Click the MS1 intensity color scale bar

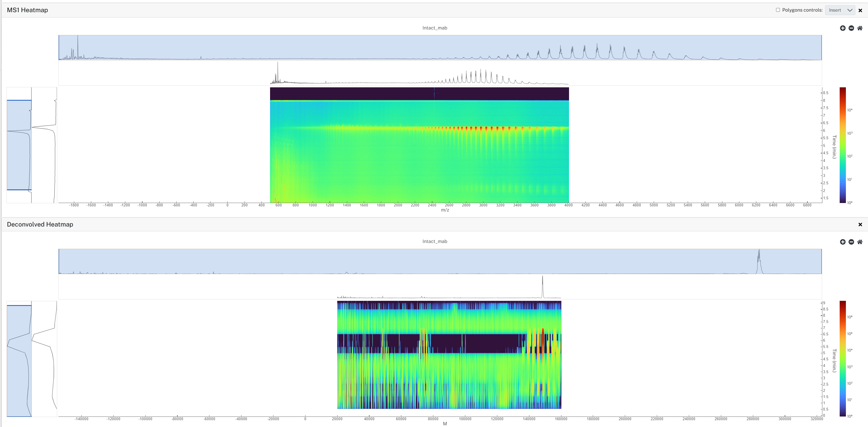point(842,145)
